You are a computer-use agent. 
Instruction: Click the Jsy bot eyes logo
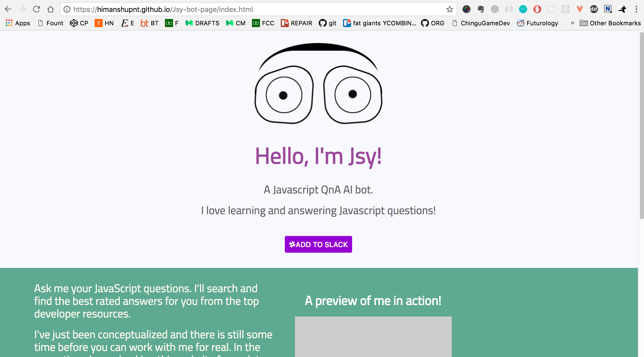point(318,84)
